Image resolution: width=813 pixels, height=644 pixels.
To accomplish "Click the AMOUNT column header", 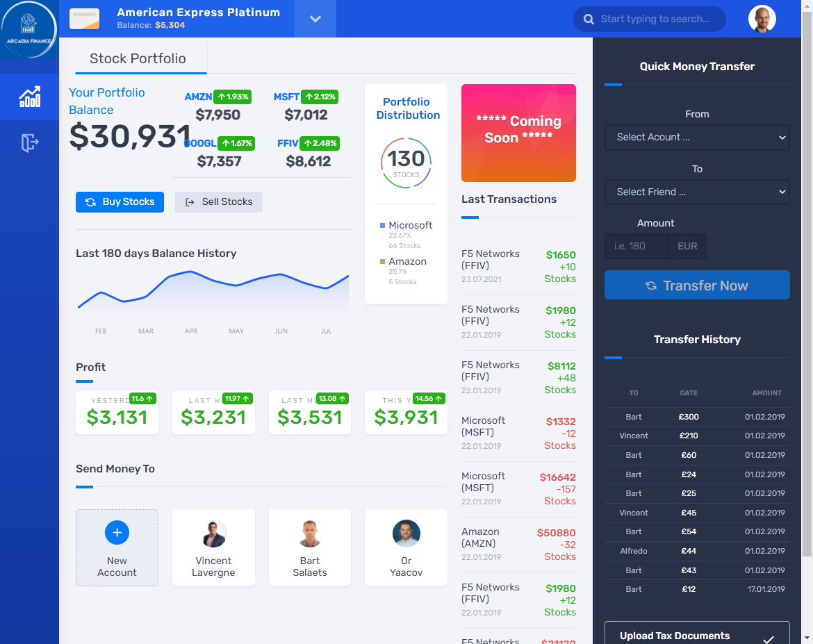I will (766, 393).
